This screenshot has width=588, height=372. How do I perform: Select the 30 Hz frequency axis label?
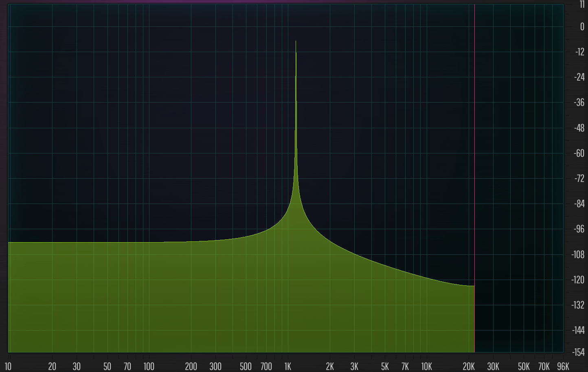77,366
